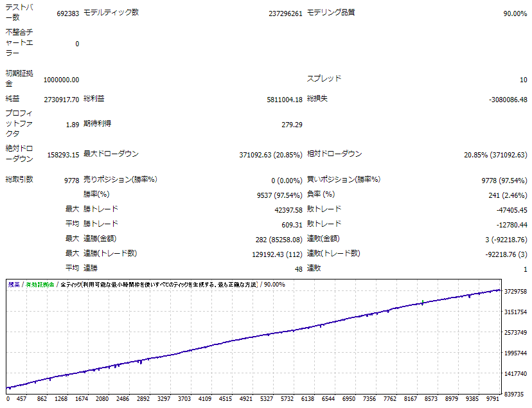Click the モデリング品質 value 90.00%
Screen dimensions: 532x408
[x=515, y=13]
